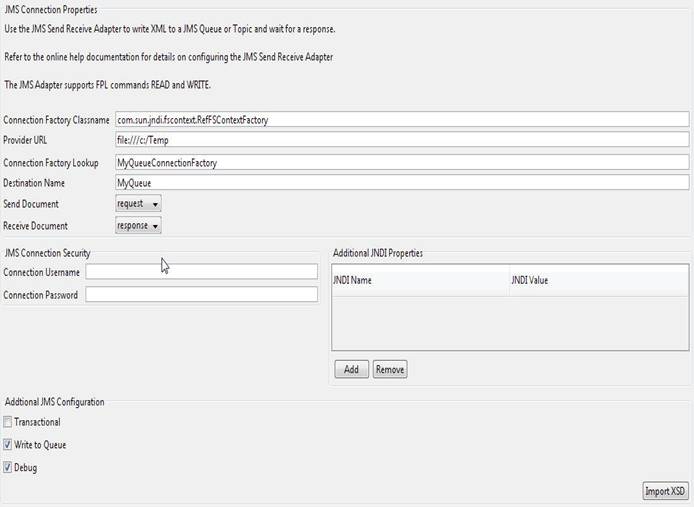This screenshot has height=507, width=694.
Task: Uncheck the Write to Queue checkbox
Action: tap(9, 445)
